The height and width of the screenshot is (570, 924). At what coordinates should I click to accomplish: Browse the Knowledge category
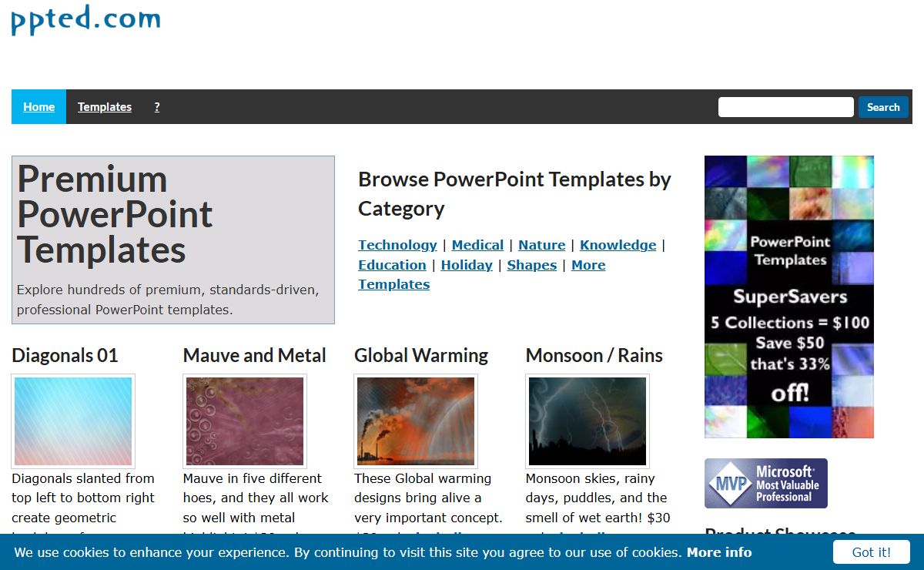pos(618,245)
